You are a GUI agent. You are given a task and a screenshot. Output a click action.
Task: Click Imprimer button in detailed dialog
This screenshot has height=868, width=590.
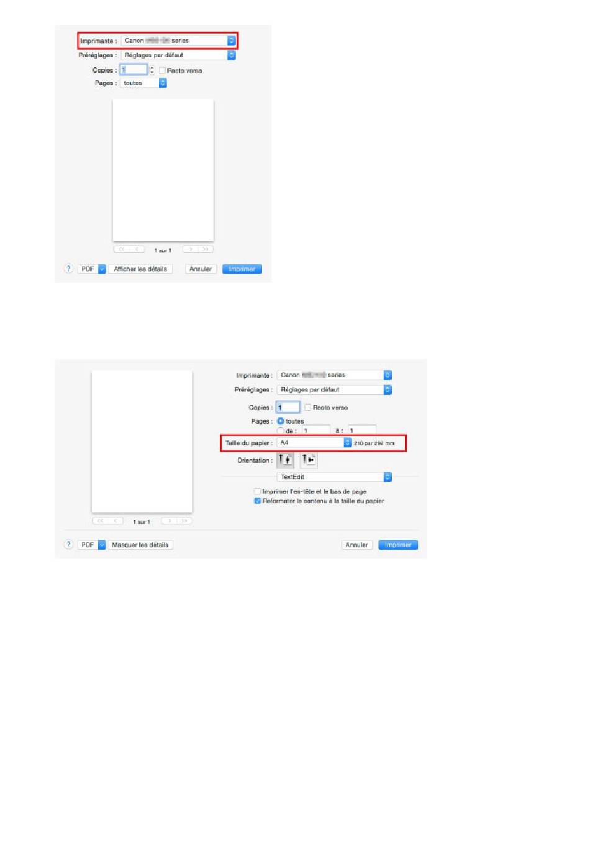[398, 545]
